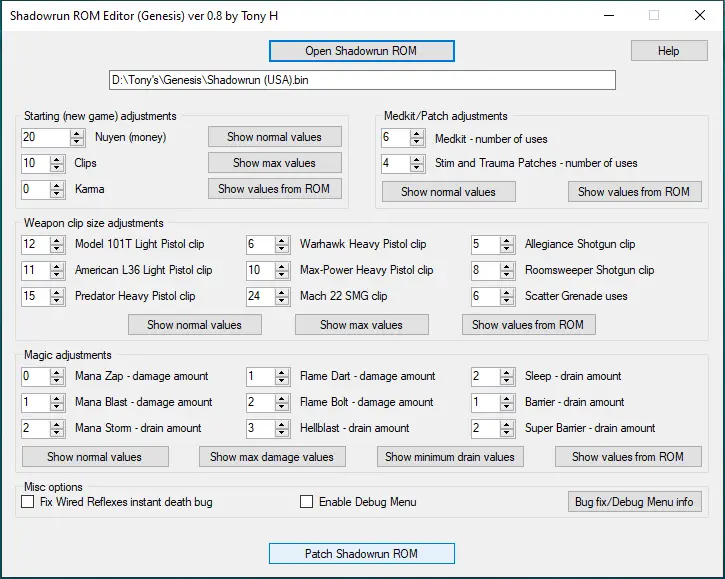
Task: Increase Mana Zap damage amount
Action: [x=57, y=372]
